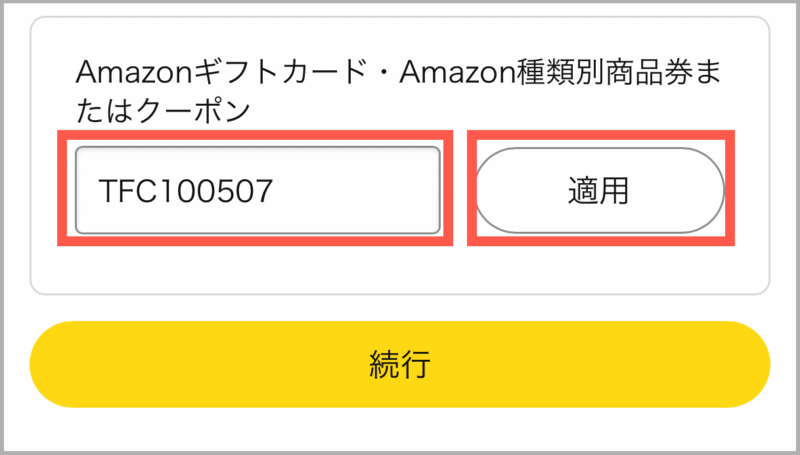Screen dimensions: 800x455
Task: Continue to the next step with 続行
Action: click(399, 364)
